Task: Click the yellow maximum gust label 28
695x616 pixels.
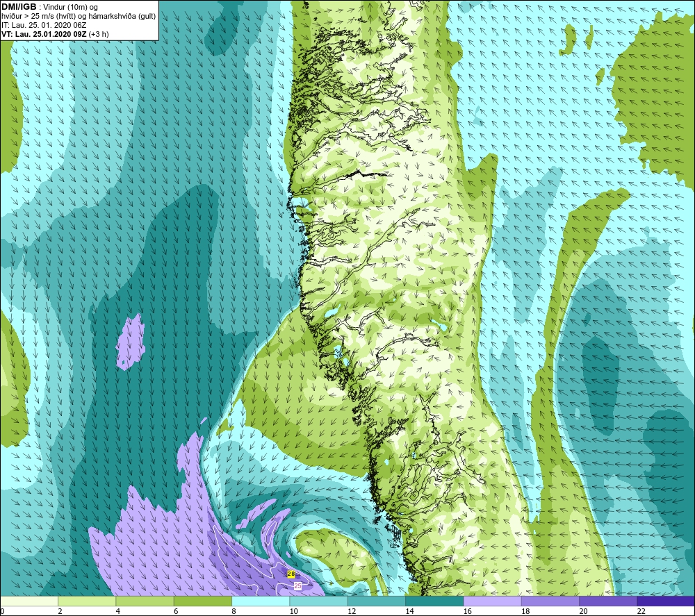Action: (291, 574)
